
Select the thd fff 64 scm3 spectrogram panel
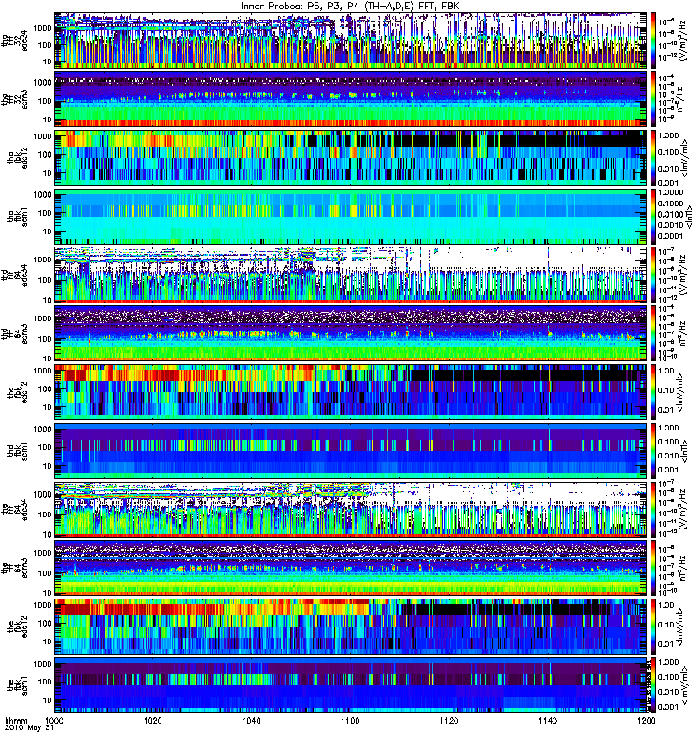pyautogui.click(x=351, y=333)
